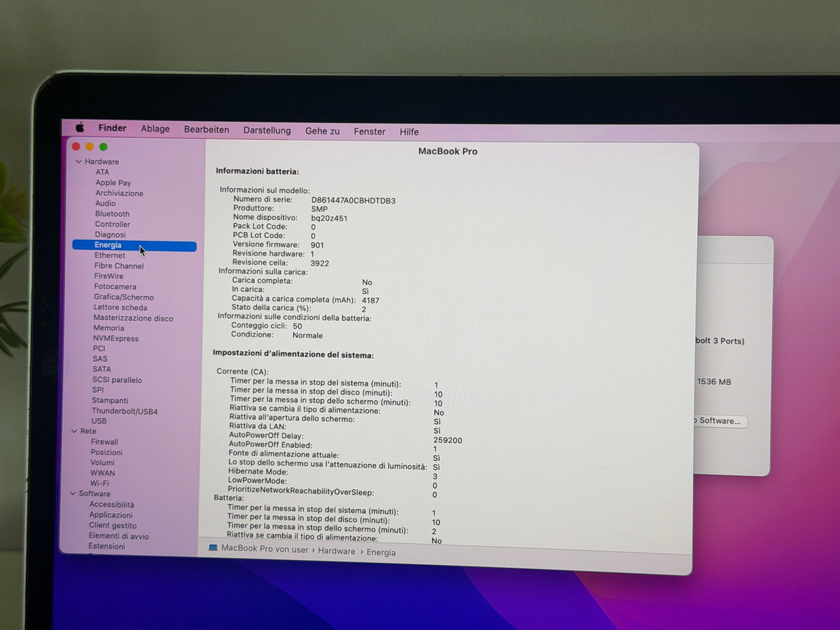The height and width of the screenshot is (630, 840).
Task: Select Fotocamera in the sidebar
Action: pyautogui.click(x=115, y=287)
